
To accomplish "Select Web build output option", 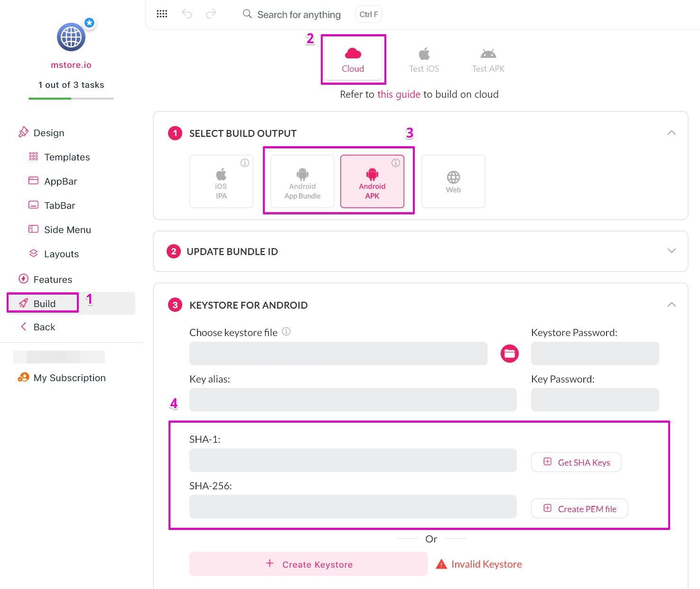I will point(453,182).
